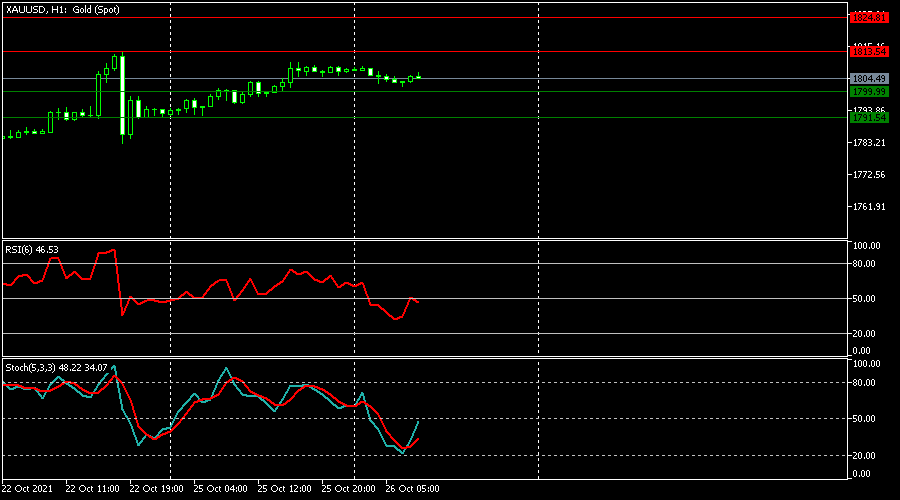Image resolution: width=900 pixels, height=500 pixels.
Task: Click the 20.00 level on Stoch scale
Action: (x=864, y=456)
